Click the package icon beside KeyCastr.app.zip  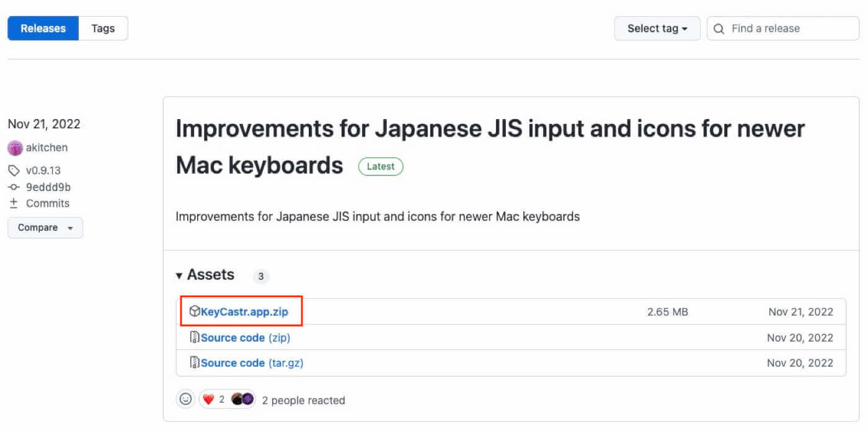pyautogui.click(x=194, y=312)
